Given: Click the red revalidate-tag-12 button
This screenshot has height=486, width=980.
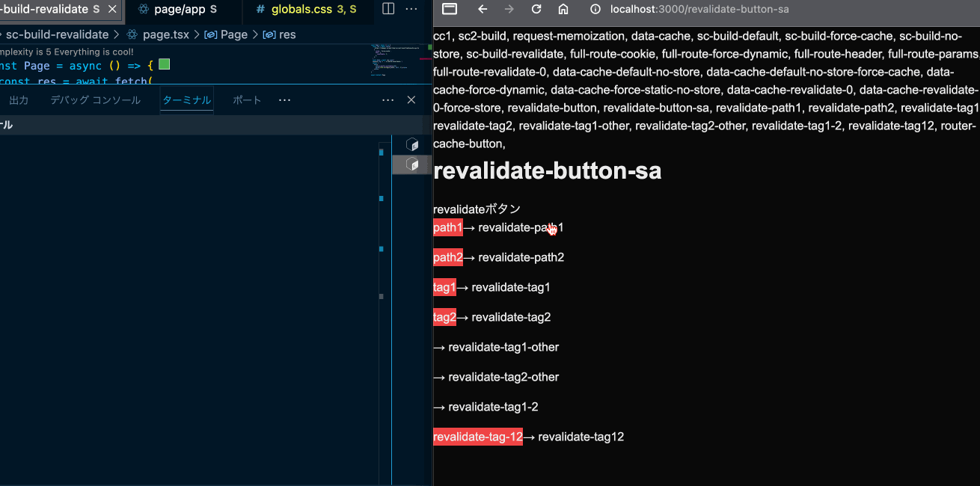Looking at the screenshot, I should (478, 437).
